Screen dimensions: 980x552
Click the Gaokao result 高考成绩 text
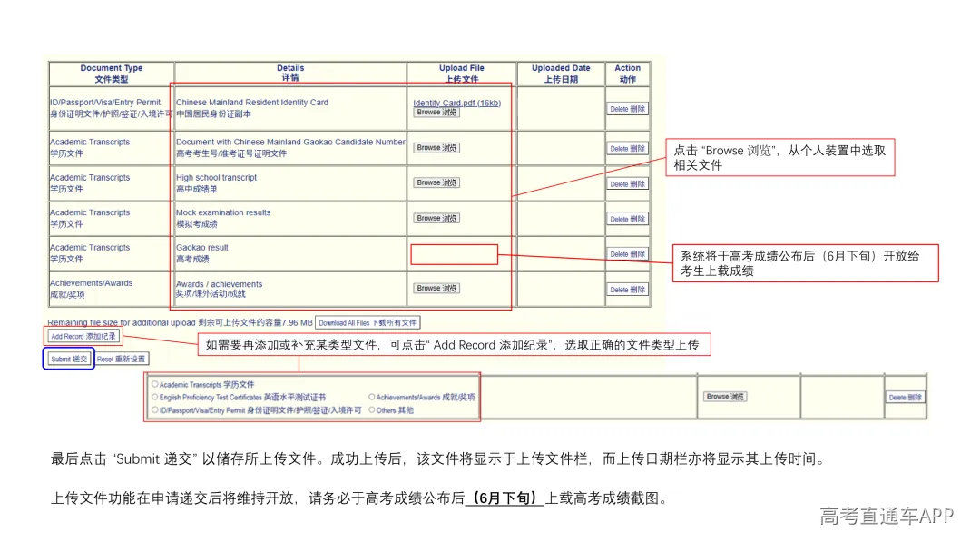click(x=201, y=253)
